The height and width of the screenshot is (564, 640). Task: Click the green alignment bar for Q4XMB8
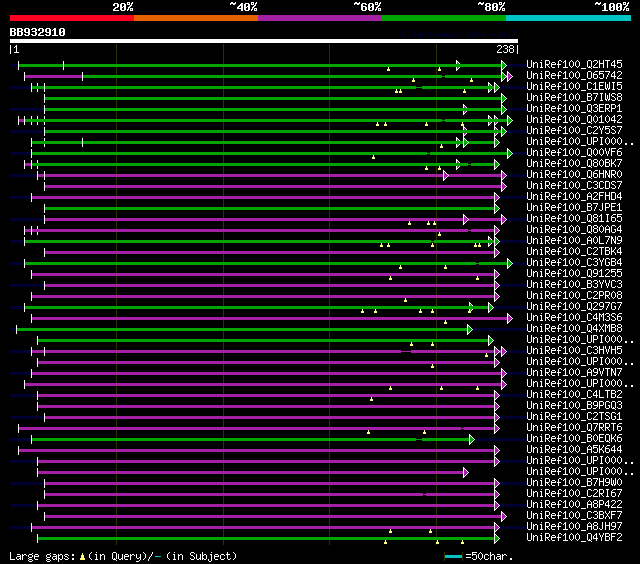[244, 330]
